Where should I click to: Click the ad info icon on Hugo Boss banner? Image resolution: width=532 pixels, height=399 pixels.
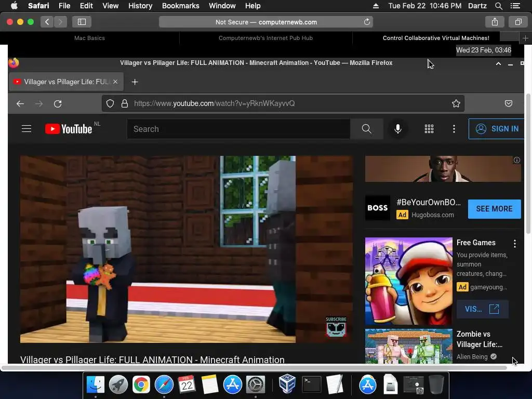coord(517,160)
